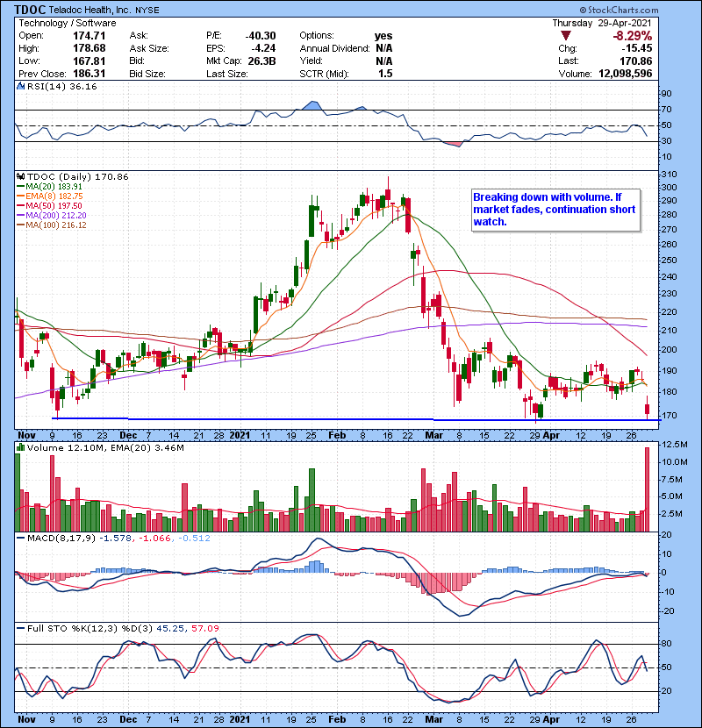Click the RSI(14) indicator icon
This screenshot has width=702, height=728.
click(20, 86)
